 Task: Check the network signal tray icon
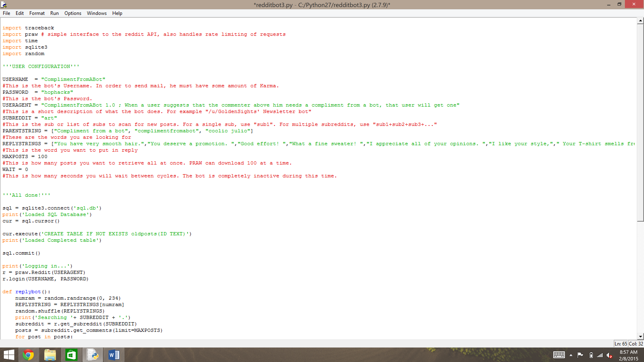point(600,355)
